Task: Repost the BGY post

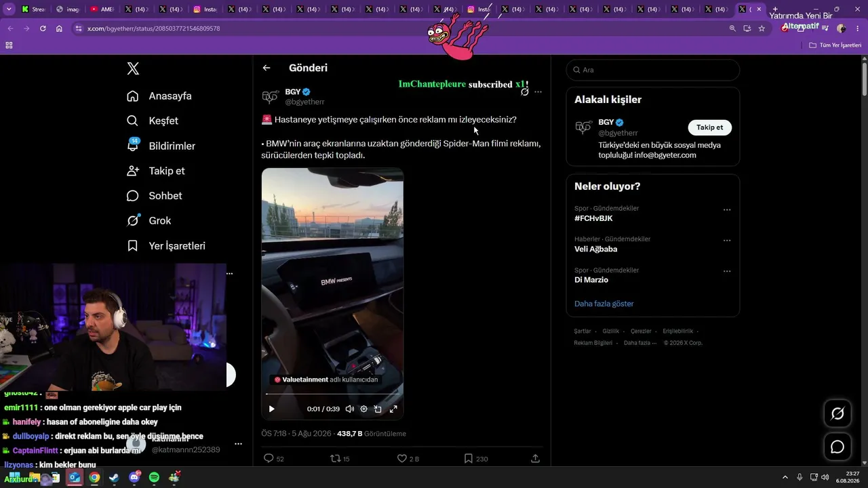Action: point(335,459)
